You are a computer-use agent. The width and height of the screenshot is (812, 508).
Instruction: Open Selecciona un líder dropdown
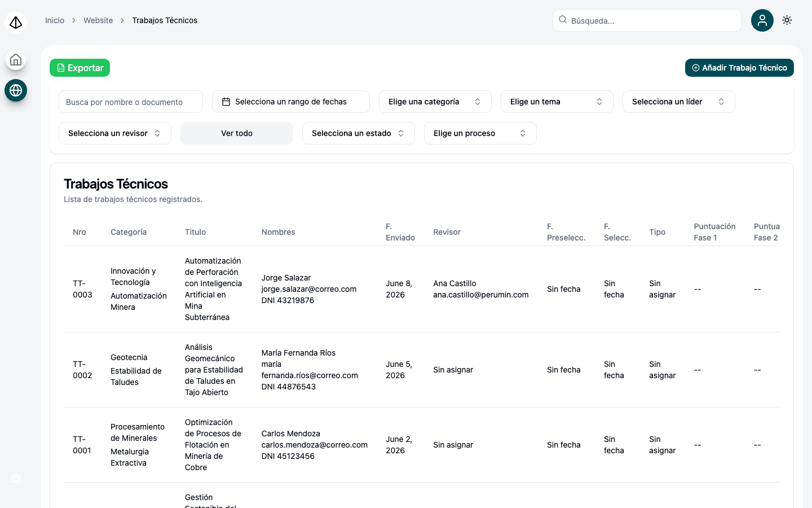(x=679, y=102)
